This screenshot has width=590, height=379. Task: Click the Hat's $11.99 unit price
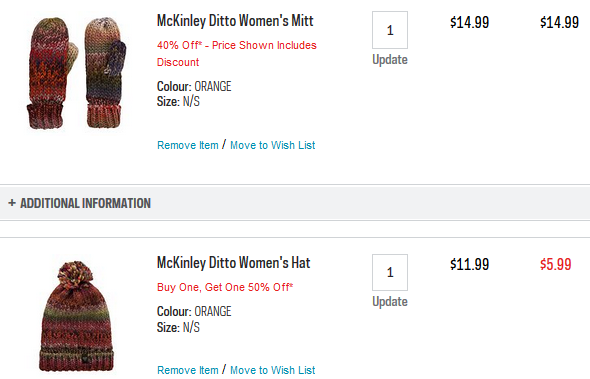[469, 264]
